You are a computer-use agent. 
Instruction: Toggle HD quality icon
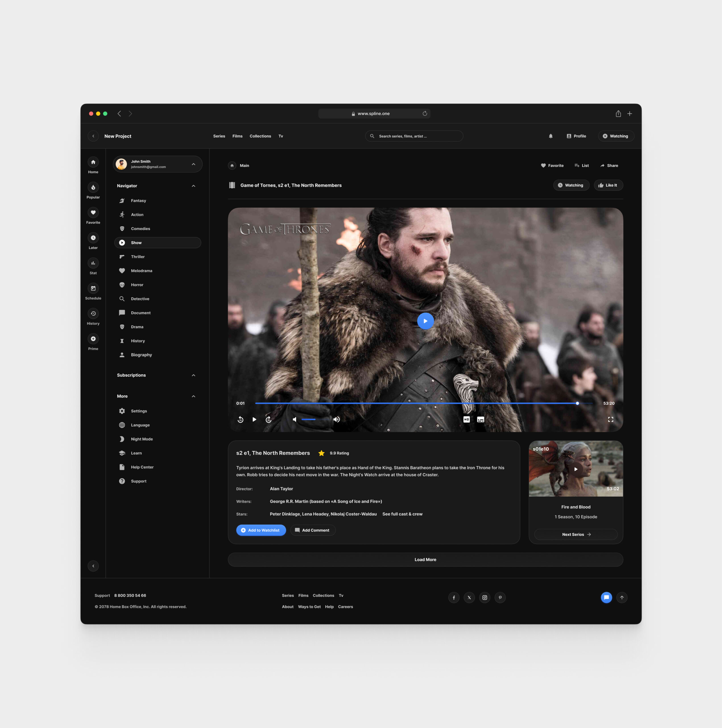click(467, 419)
